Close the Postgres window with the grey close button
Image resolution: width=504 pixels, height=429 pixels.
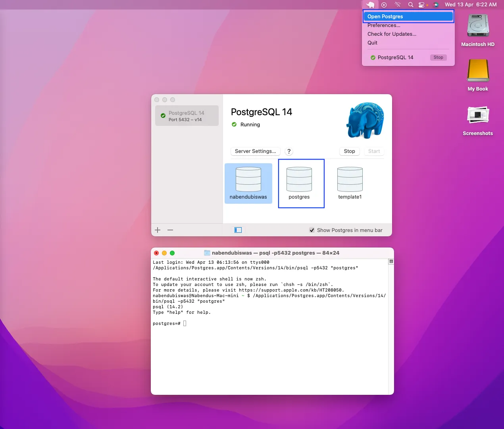tap(157, 100)
